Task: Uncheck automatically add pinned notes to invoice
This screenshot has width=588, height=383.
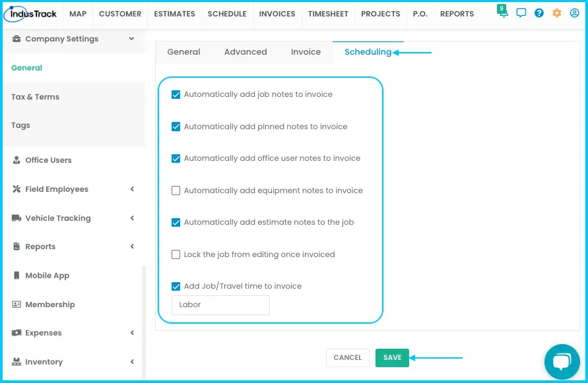Action: coord(176,127)
